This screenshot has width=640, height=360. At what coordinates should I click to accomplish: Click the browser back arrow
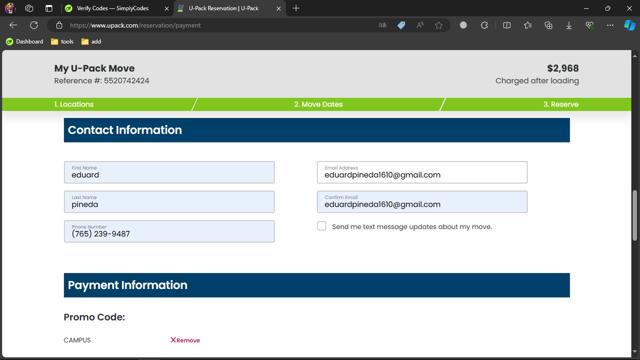[x=13, y=25]
